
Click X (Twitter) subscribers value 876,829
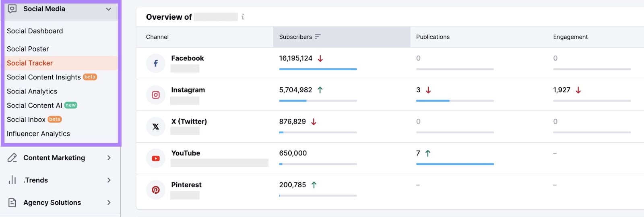[x=293, y=122]
